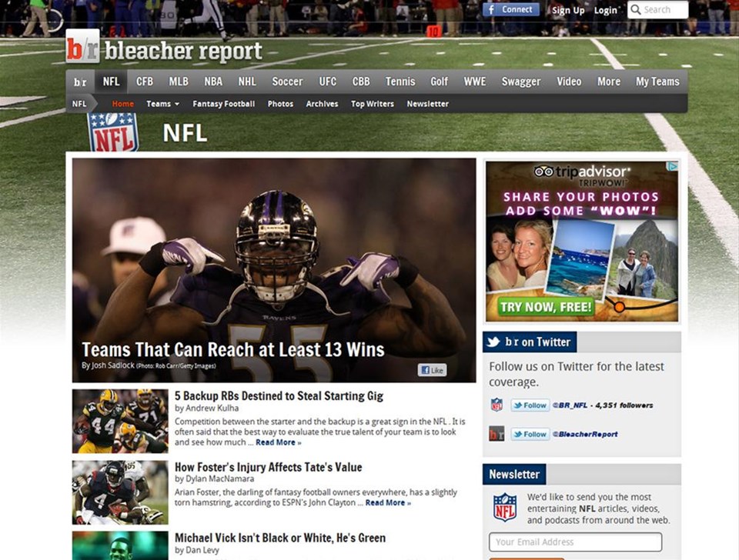739x560 pixels.
Task: Click the Login link
Action: pos(606,10)
